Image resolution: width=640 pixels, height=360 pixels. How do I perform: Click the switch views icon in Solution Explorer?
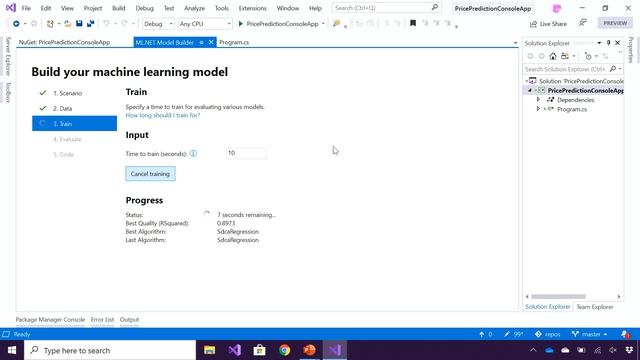(565, 56)
